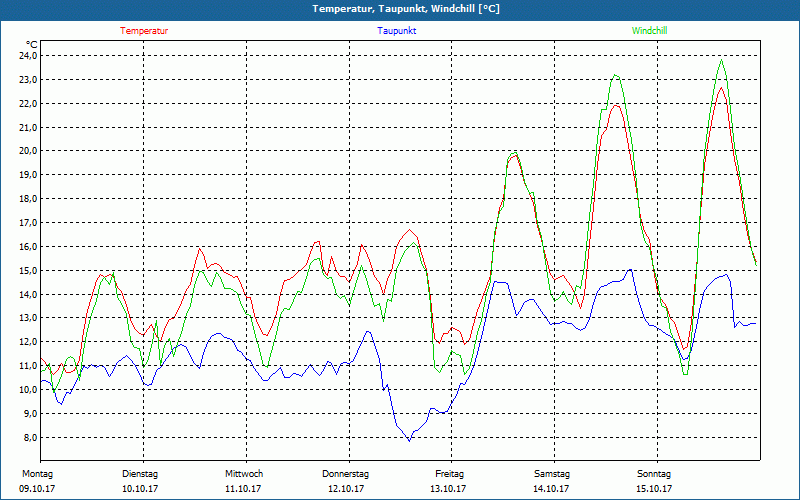Click the 16,0 y-axis value
The width and height of the screenshot is (800, 500).
coord(28,247)
